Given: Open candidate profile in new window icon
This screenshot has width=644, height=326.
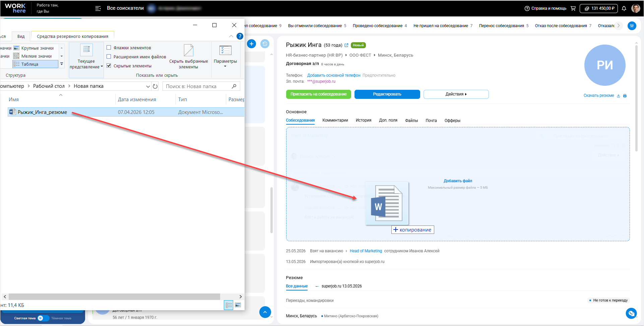Looking at the screenshot, I should pyautogui.click(x=346, y=45).
